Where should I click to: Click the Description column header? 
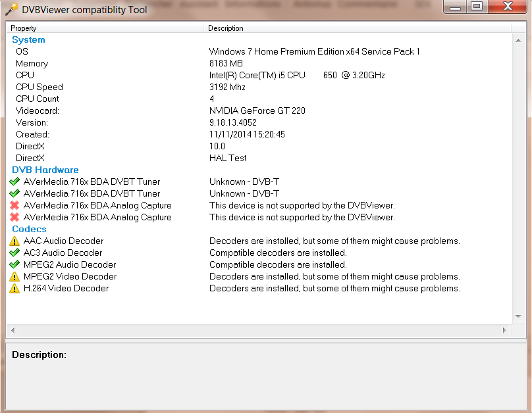[x=358, y=28]
